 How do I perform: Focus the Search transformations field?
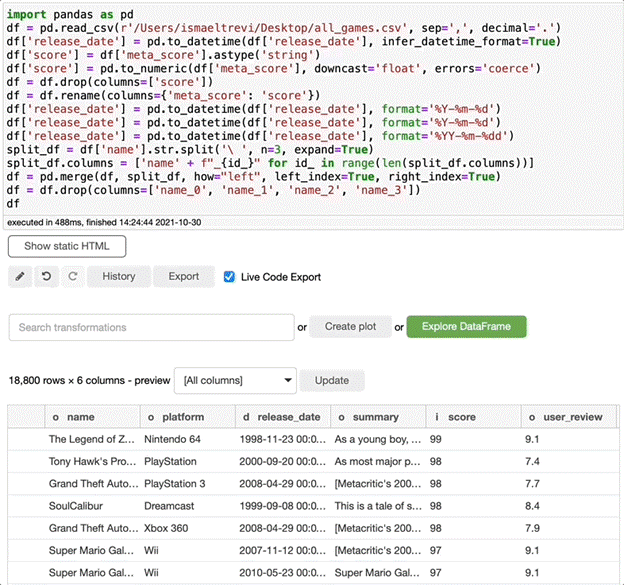(150, 327)
